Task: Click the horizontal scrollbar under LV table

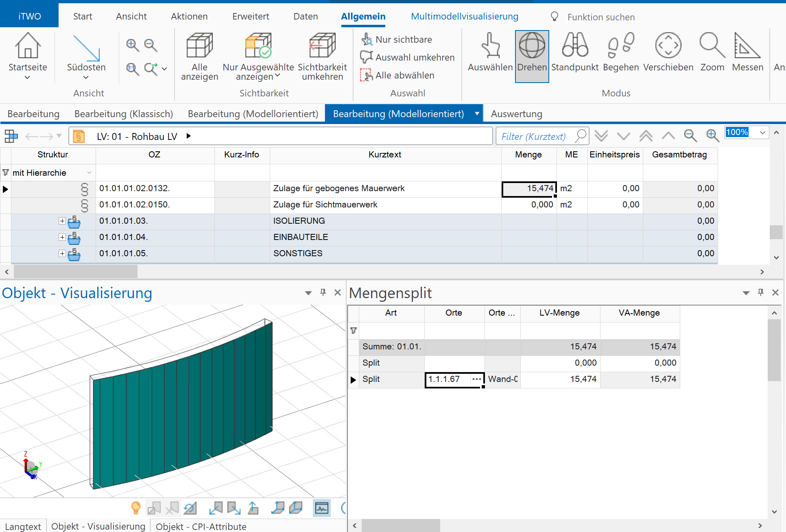Action: coord(76,272)
